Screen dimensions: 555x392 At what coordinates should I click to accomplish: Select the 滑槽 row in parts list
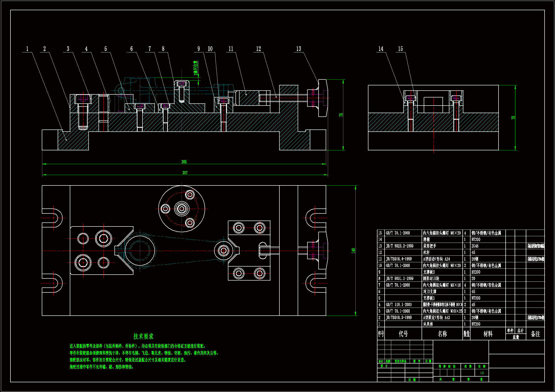(426, 239)
